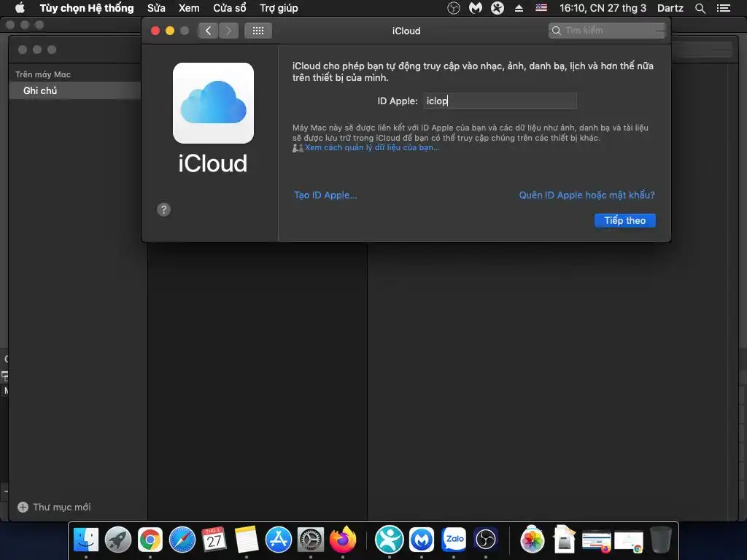Open Firefox from the dock

343,540
